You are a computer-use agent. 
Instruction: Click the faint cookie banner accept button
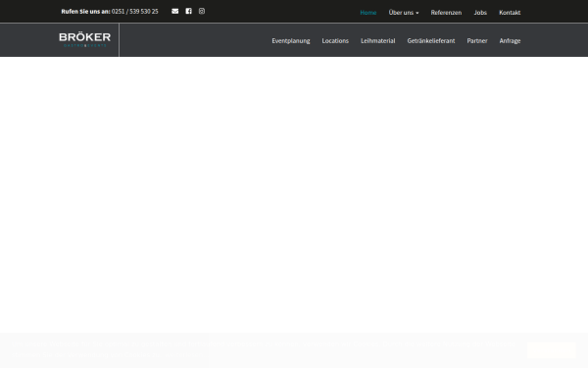click(551, 350)
